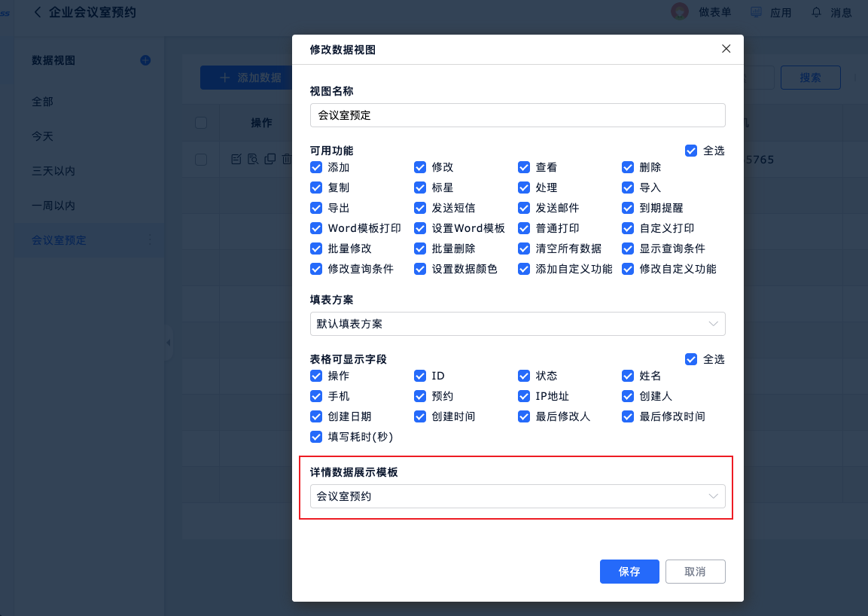Click the 保存 button

coord(629,572)
